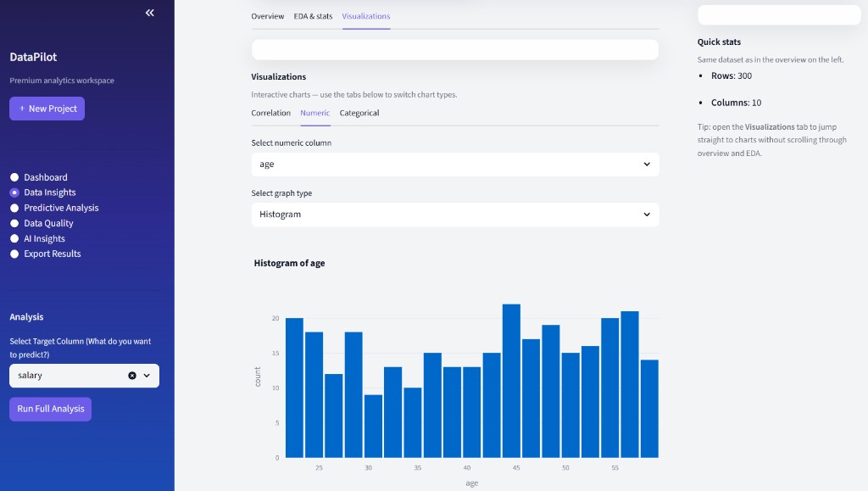
Task: Click the 'Columns: 10' quick stat
Action: tap(736, 103)
